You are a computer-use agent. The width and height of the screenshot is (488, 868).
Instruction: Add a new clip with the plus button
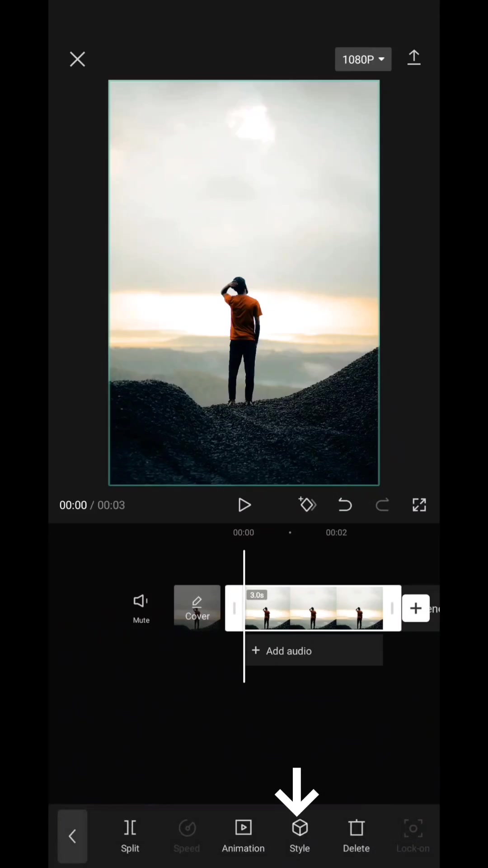pyautogui.click(x=416, y=608)
